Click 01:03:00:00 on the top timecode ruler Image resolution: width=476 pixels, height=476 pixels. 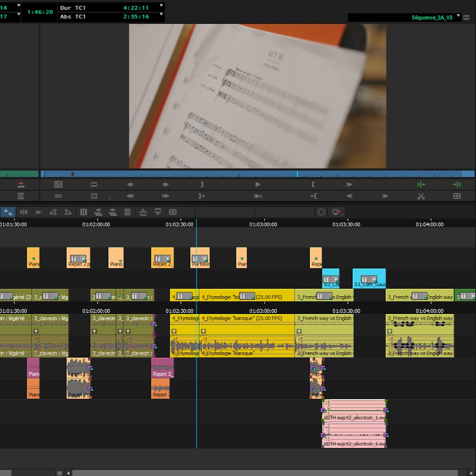click(263, 224)
